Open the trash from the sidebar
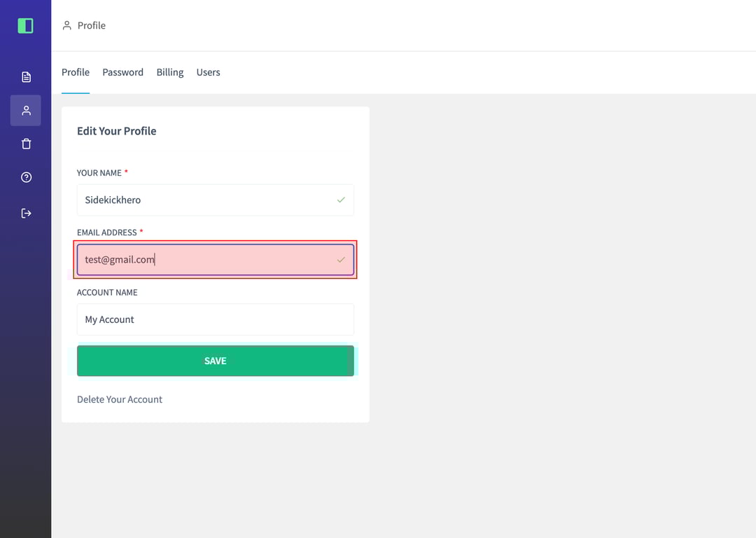 pyautogui.click(x=26, y=144)
